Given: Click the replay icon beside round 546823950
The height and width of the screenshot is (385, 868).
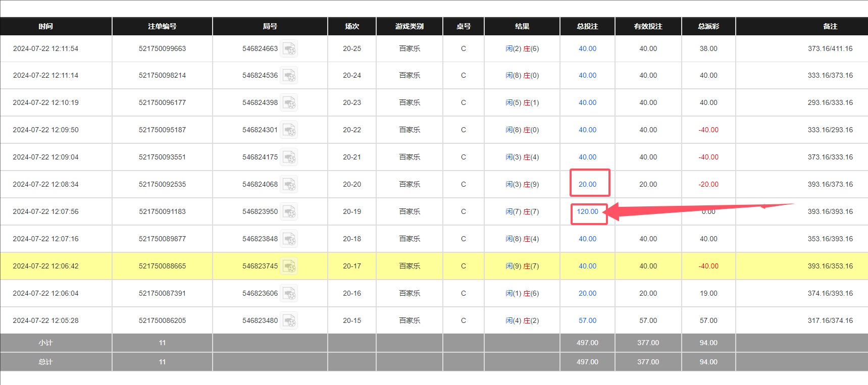Looking at the screenshot, I should pos(289,212).
